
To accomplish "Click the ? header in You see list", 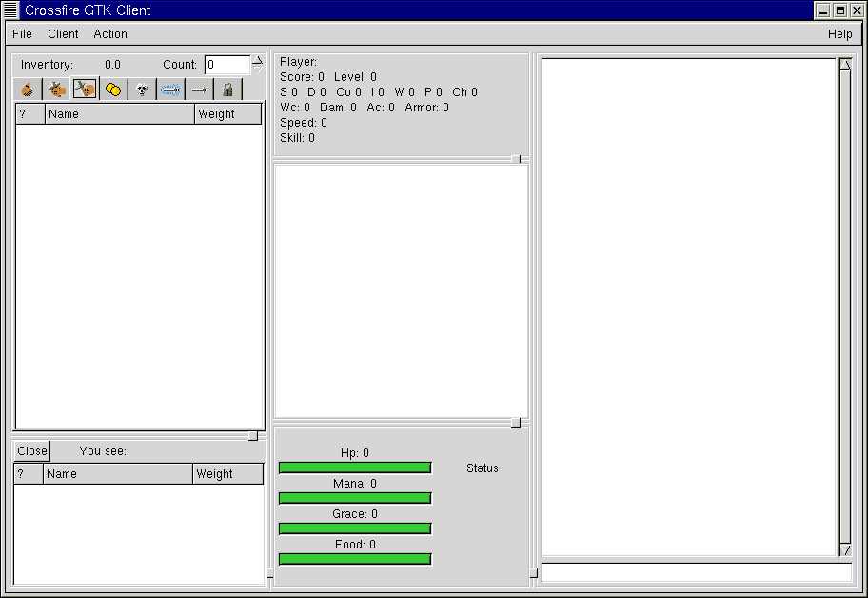I will [29, 474].
